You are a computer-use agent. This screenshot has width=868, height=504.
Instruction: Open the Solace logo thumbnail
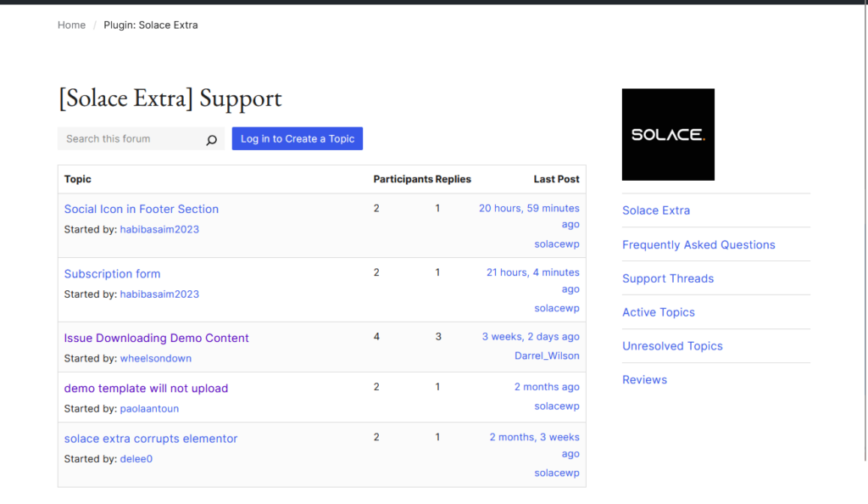(668, 135)
